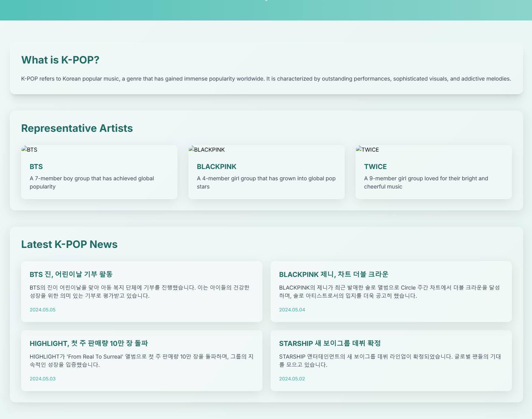Image resolution: width=532 pixels, height=419 pixels.
Task: Click the 제니 Circle chart news summary
Action: [x=389, y=292]
